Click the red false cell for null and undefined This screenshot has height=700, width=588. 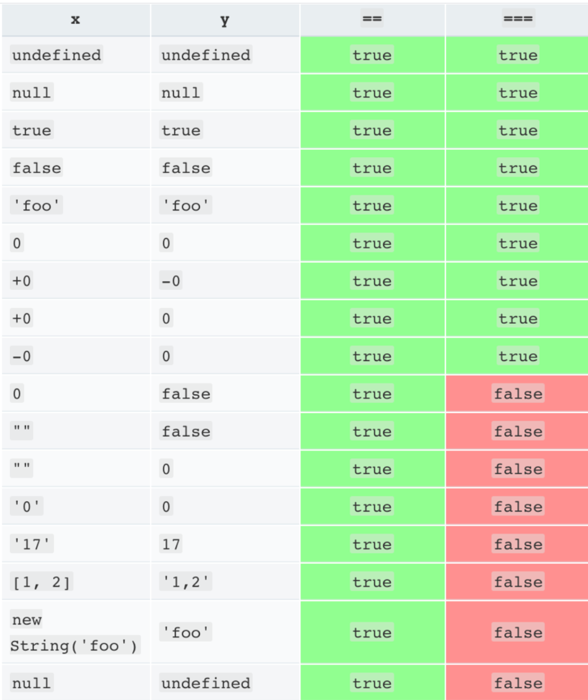pyautogui.click(x=517, y=682)
